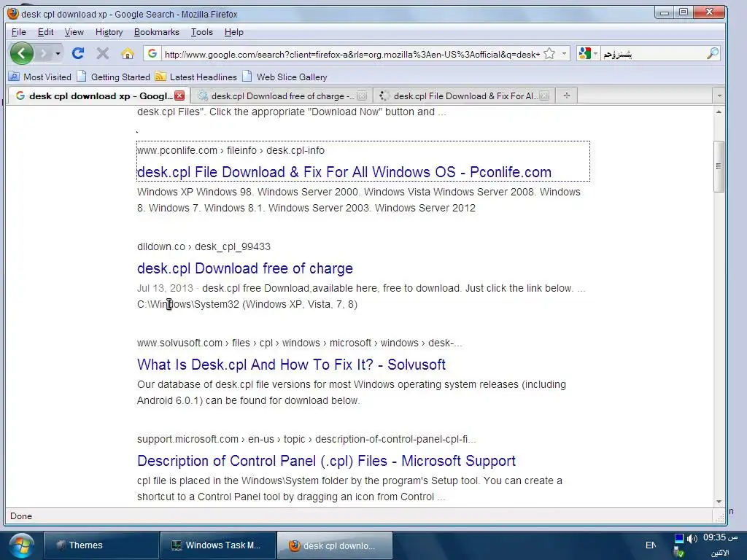The width and height of the screenshot is (747, 560).
Task: Open the Tools menu
Action: tap(202, 32)
